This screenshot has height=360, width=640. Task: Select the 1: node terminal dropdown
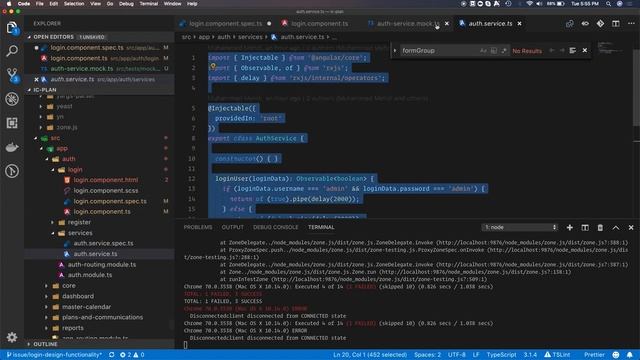(519, 227)
